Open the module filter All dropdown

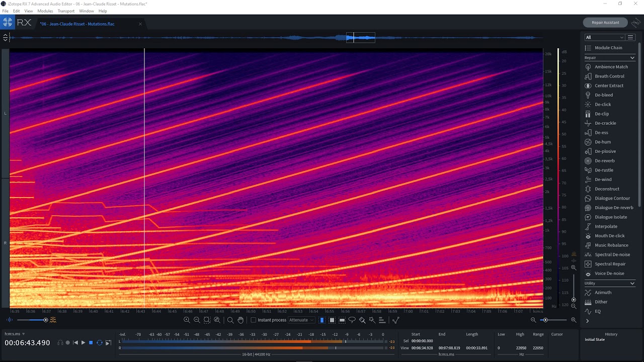point(604,37)
